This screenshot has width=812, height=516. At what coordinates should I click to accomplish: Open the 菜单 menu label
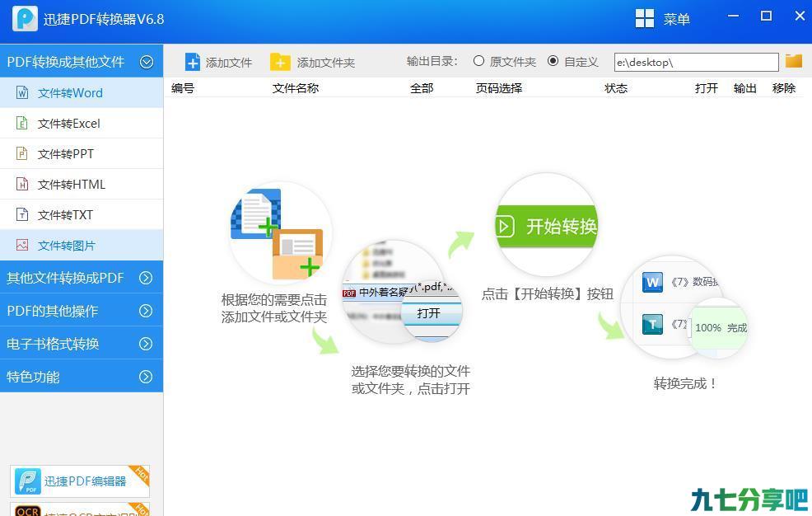coord(676,19)
